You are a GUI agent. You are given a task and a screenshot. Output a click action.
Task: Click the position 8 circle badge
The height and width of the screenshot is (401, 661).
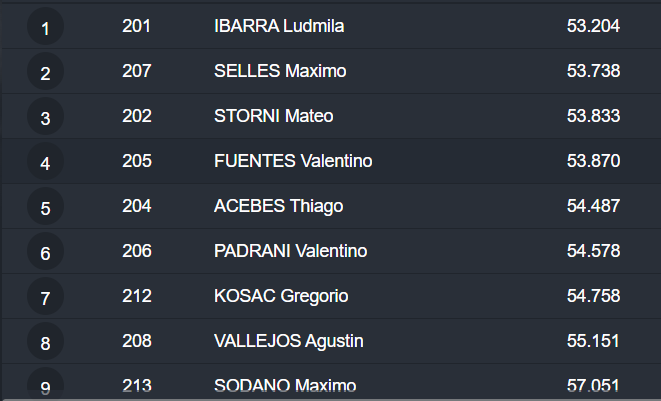[x=45, y=343]
